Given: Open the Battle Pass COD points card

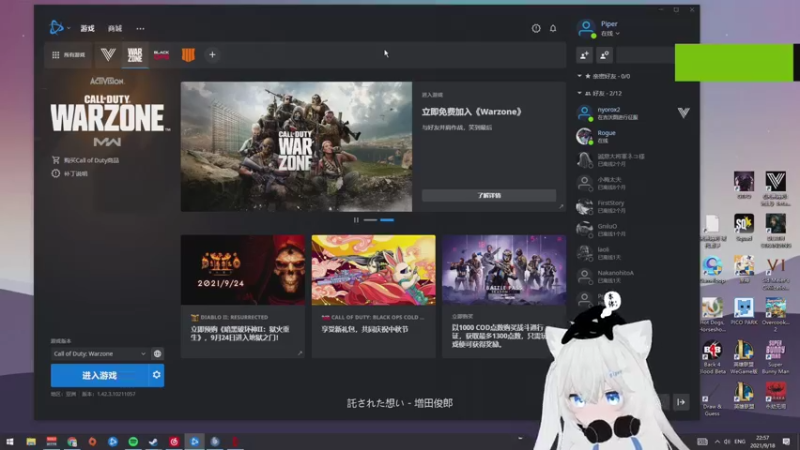Looking at the screenshot, I should click(x=504, y=296).
